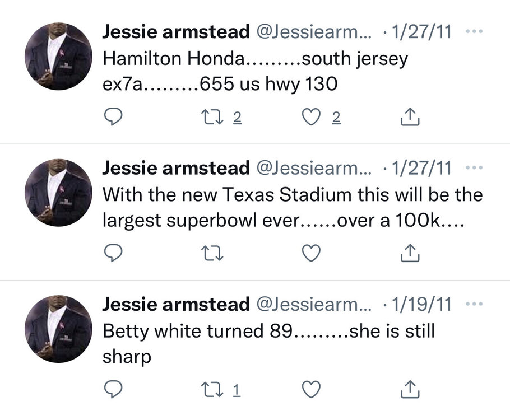Open Jessie armstead's profile from first tweet name
This screenshot has height=420, width=510.
tap(176, 32)
